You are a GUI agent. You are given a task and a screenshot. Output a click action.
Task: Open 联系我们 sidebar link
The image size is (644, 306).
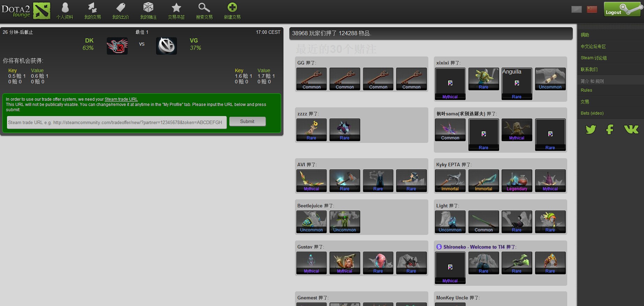pyautogui.click(x=589, y=69)
